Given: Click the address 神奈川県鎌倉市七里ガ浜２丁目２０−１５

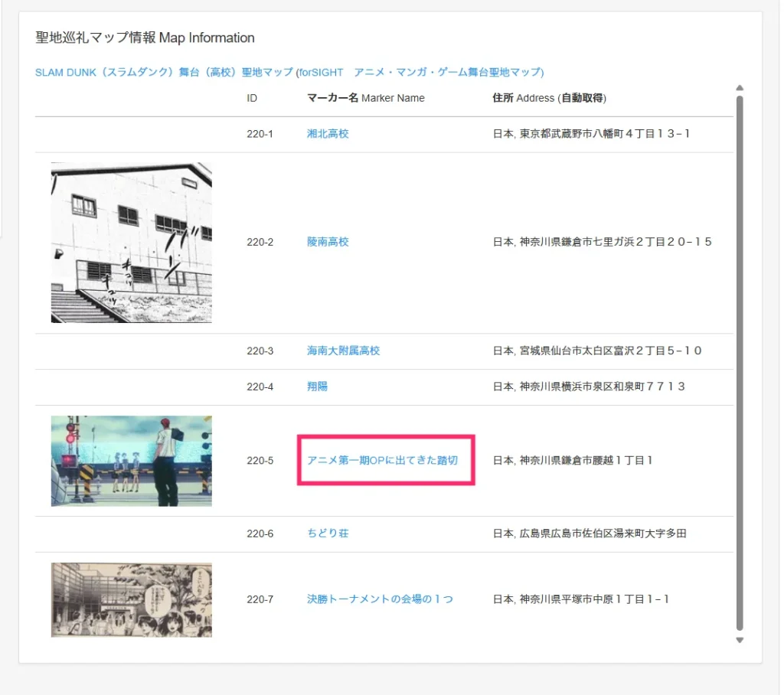Looking at the screenshot, I should tap(602, 242).
